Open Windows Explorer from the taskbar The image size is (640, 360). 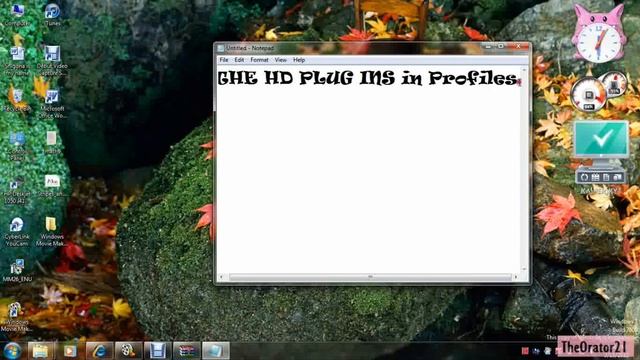[x=40, y=351]
